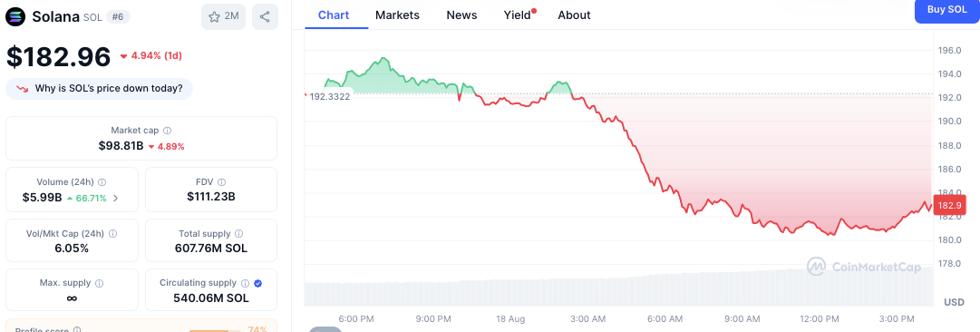
Task: Click verified badge next to Circulating supply
Action: [258, 283]
